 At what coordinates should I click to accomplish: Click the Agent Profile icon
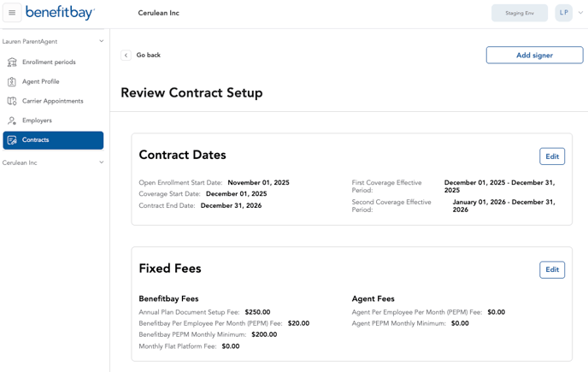click(x=12, y=82)
